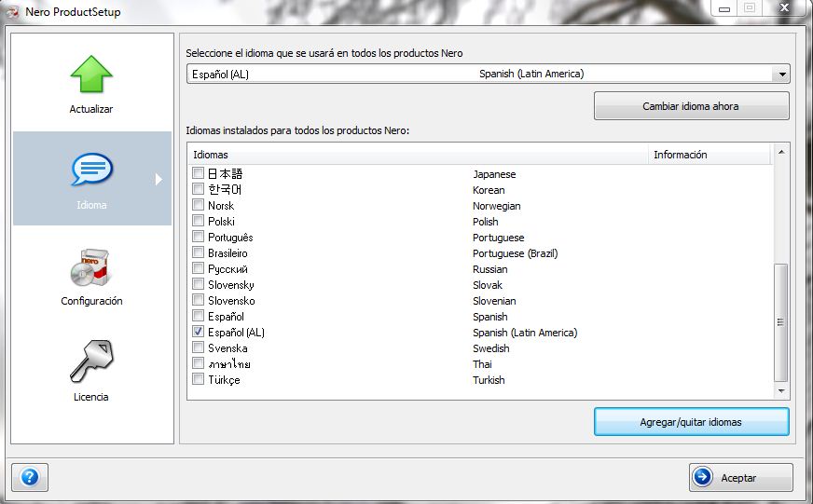Click the Información column header

[x=710, y=155]
